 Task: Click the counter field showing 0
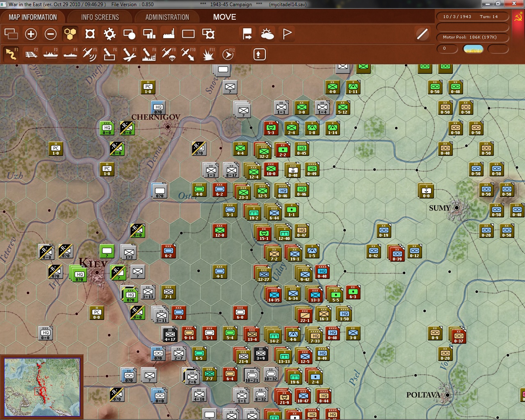[x=447, y=49]
